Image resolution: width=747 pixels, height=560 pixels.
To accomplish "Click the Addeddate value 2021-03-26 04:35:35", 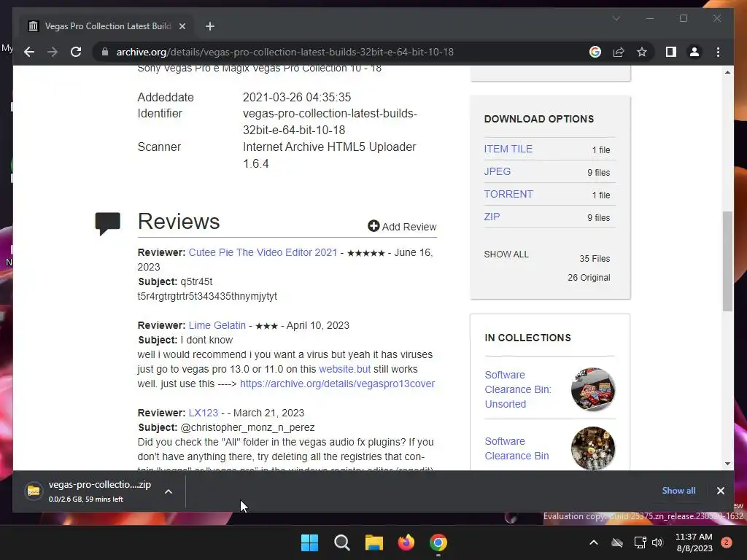I will [297, 97].
